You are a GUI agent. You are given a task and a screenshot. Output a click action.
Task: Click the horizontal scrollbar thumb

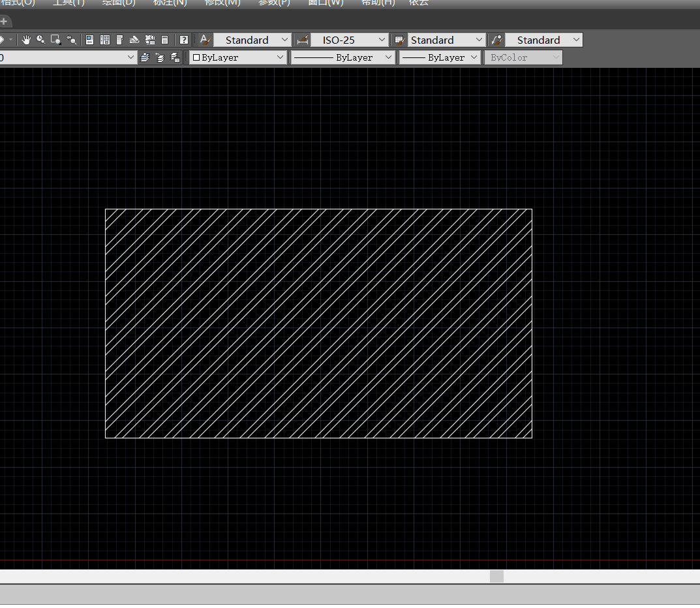tap(496, 576)
